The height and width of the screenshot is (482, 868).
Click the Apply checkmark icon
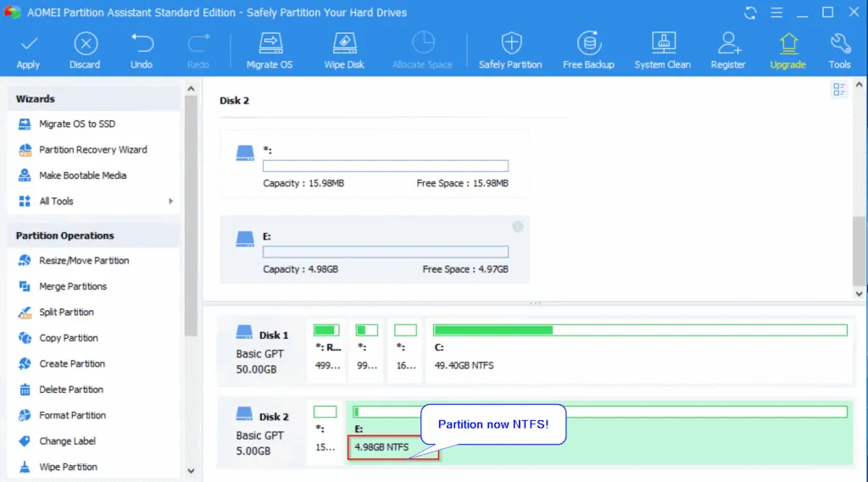28,44
